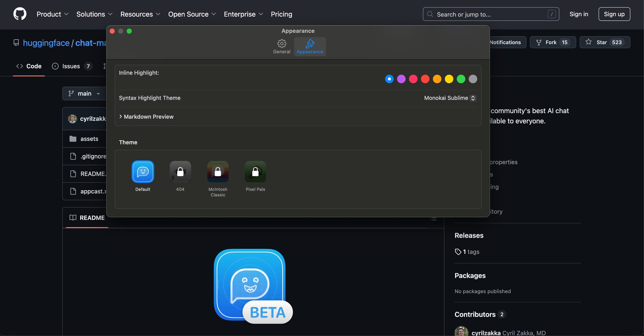
Task: Select the Appearance tab with brush icon
Action: pos(310,47)
